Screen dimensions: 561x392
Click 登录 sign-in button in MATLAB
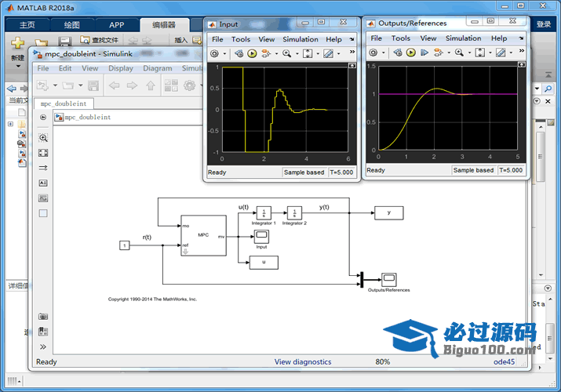tap(544, 24)
